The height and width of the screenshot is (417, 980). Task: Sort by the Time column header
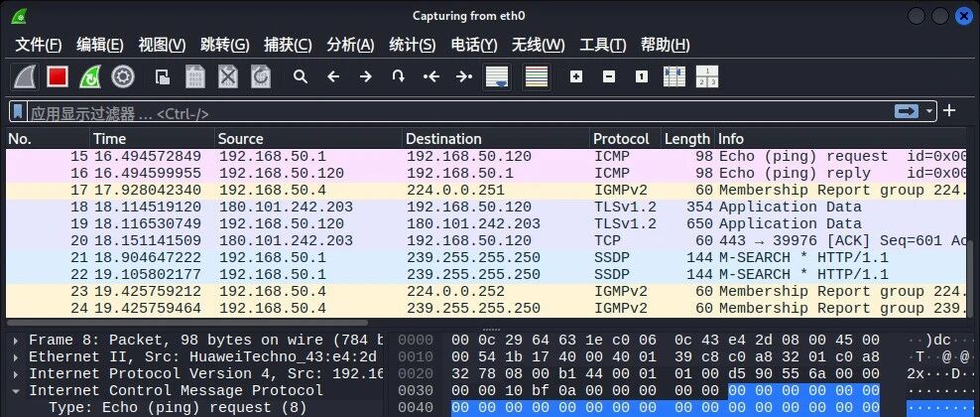coord(153,139)
